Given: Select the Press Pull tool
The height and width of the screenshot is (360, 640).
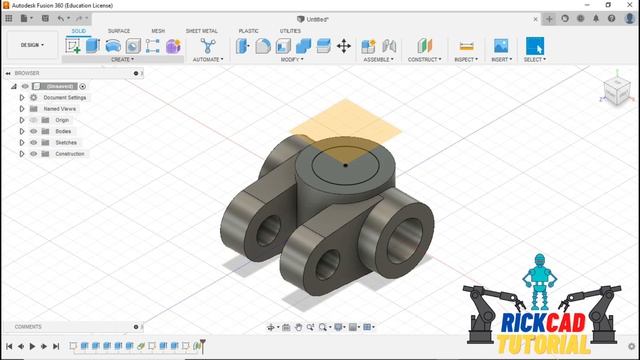Looking at the screenshot, I should coord(242,46).
